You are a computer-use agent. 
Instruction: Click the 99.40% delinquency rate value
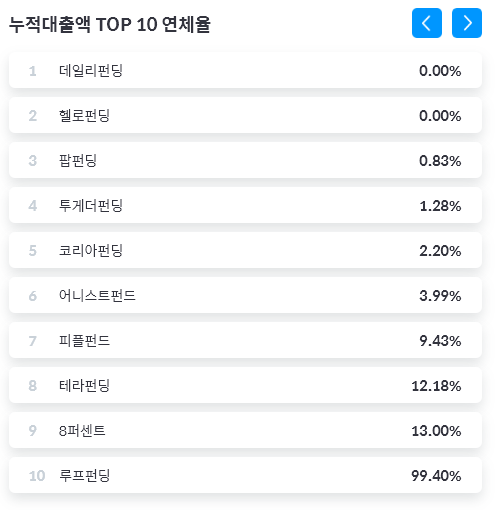(436, 476)
